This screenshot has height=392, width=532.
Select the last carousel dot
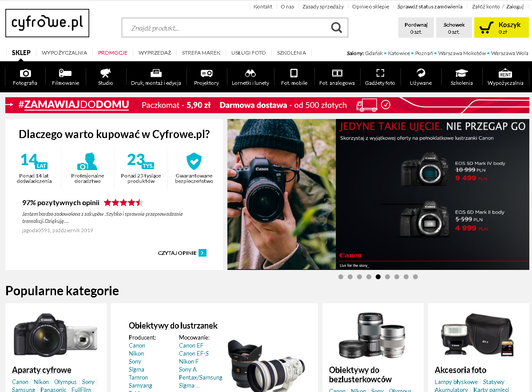(415, 277)
